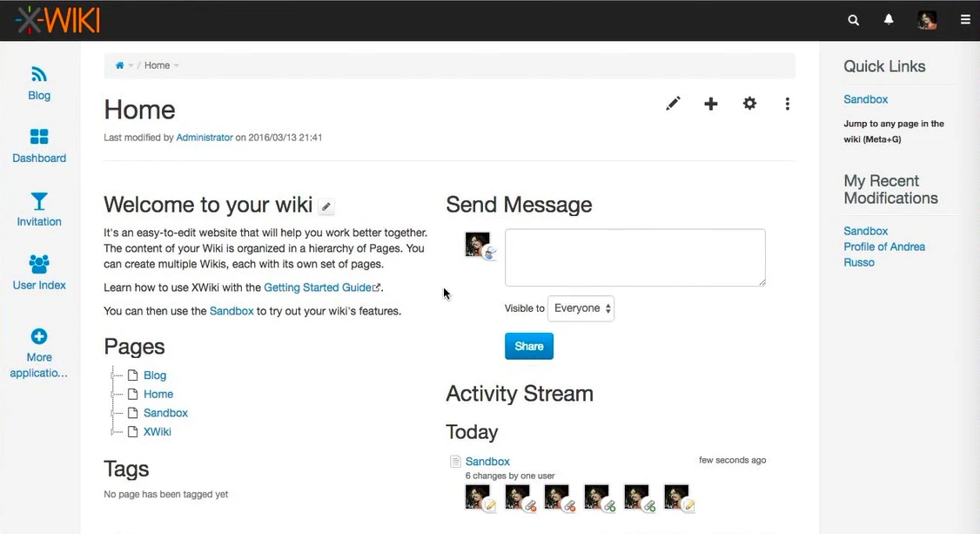This screenshot has width=980, height=534.
Task: Open the Administrator profile link
Action: coord(205,138)
